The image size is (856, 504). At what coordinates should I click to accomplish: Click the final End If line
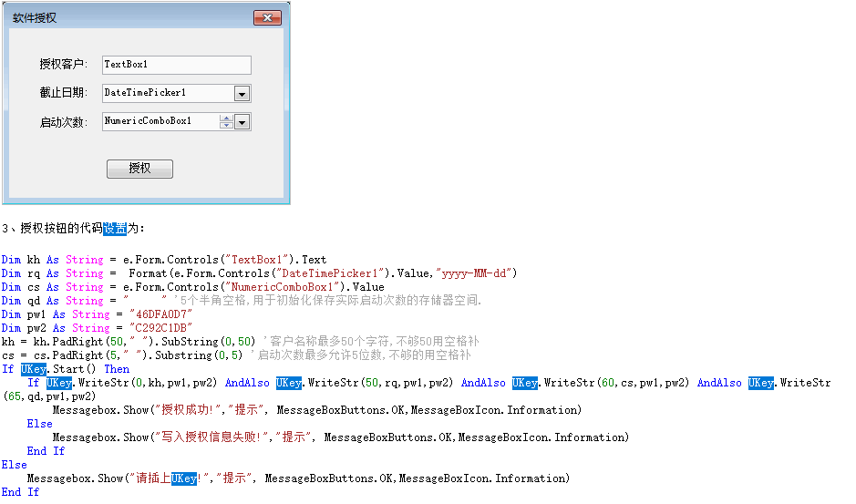pos(20,492)
